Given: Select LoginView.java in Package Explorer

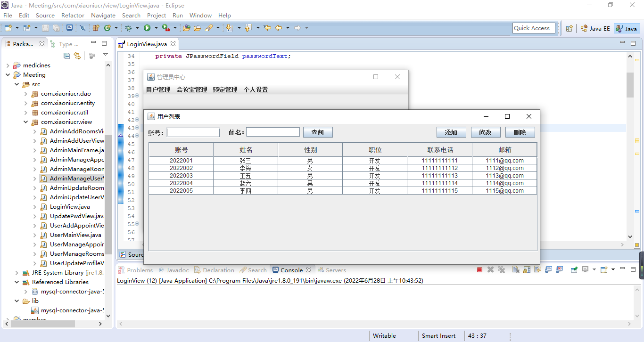Looking at the screenshot, I should (70, 207).
